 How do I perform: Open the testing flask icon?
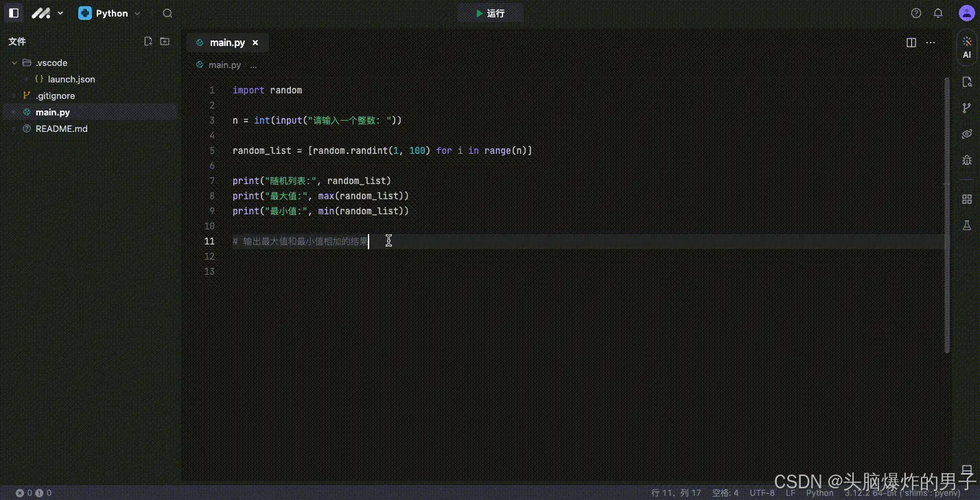(x=967, y=225)
